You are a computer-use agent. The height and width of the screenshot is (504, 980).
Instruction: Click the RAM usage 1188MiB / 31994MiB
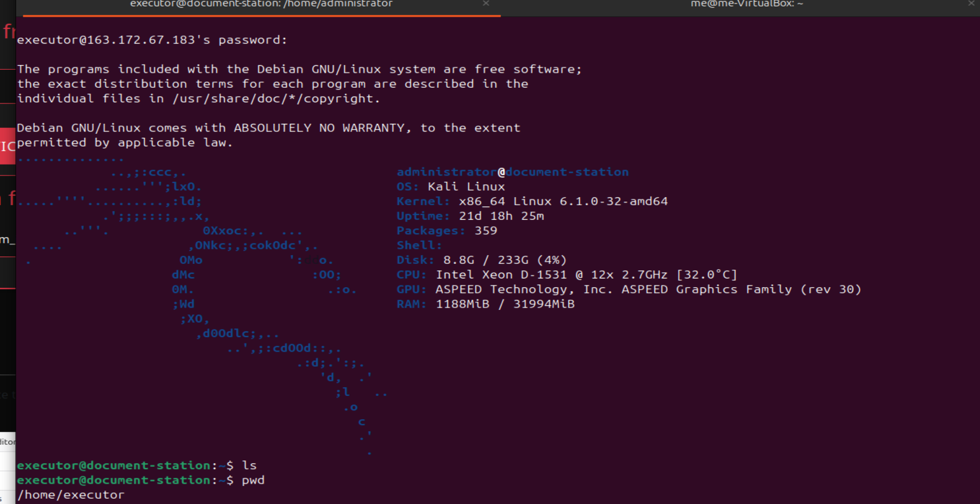505,304
